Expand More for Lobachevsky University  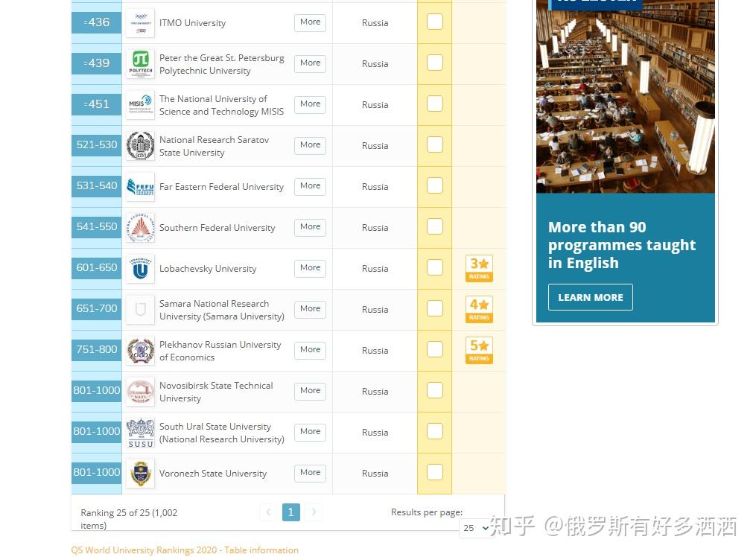[x=310, y=268]
